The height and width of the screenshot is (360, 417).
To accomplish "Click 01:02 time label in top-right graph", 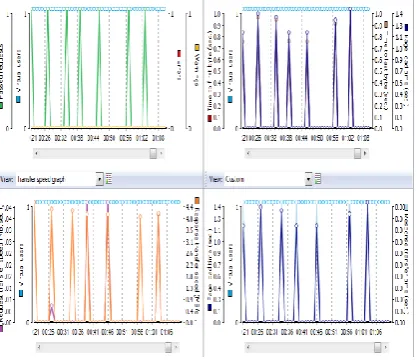I will pos(348,138).
